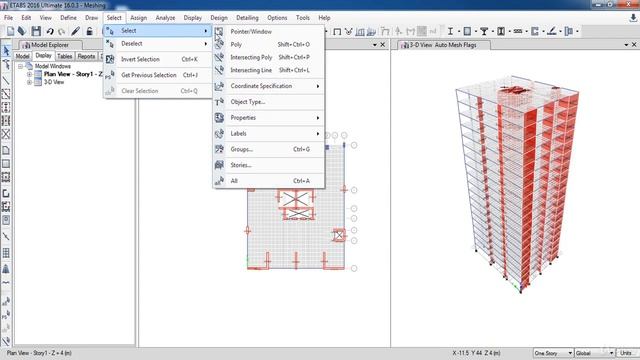Select the pointer tool in left toolbar

pyautogui.click(x=6, y=51)
